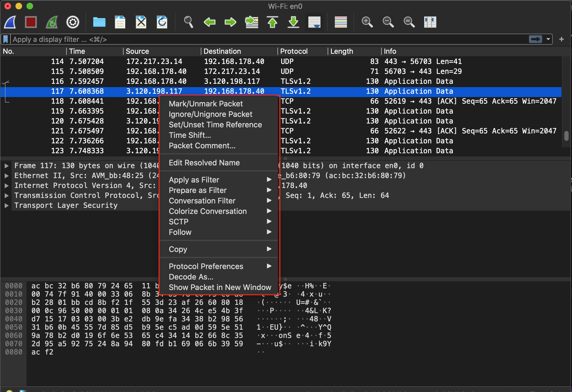Start a new capture with the Wireshark fin icon
The width and height of the screenshot is (572, 392).
pyautogui.click(x=10, y=22)
